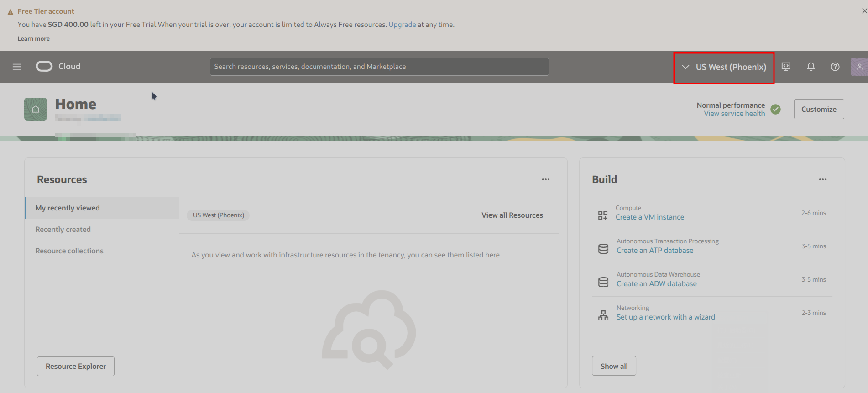Open the hamburger navigation menu

[x=17, y=67]
